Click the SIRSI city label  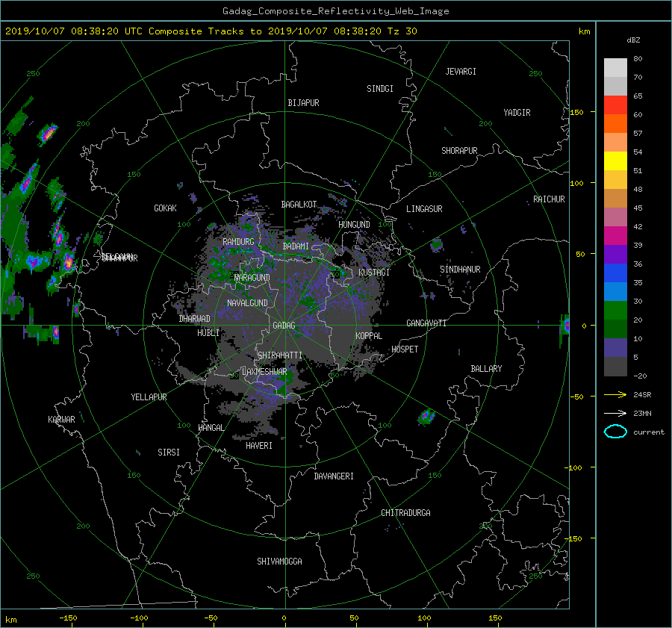click(169, 453)
